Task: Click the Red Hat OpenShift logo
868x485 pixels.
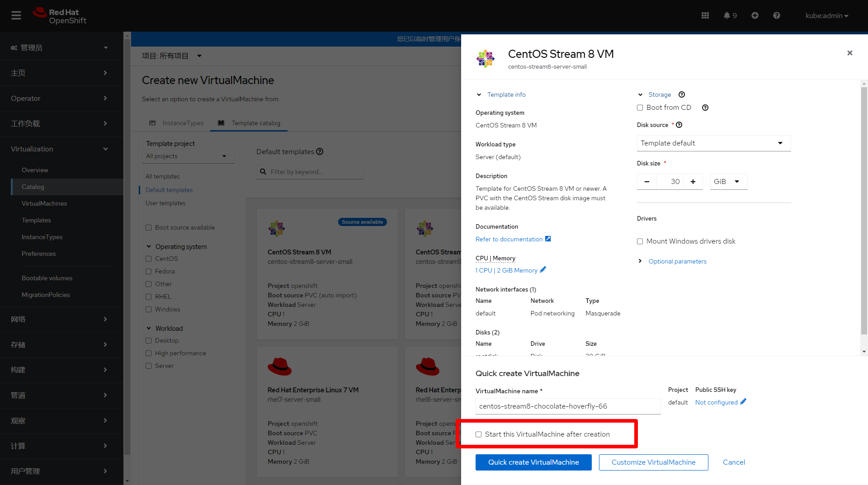Action: (59, 16)
